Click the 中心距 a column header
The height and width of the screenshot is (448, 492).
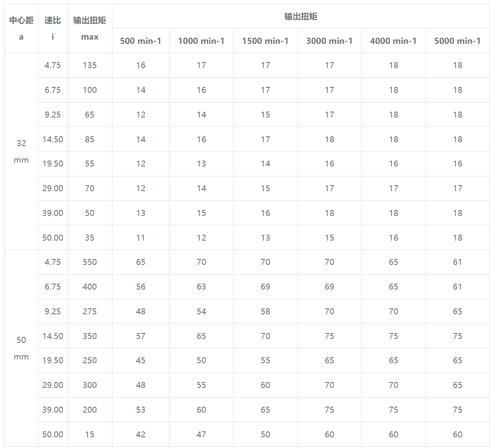pos(21,29)
